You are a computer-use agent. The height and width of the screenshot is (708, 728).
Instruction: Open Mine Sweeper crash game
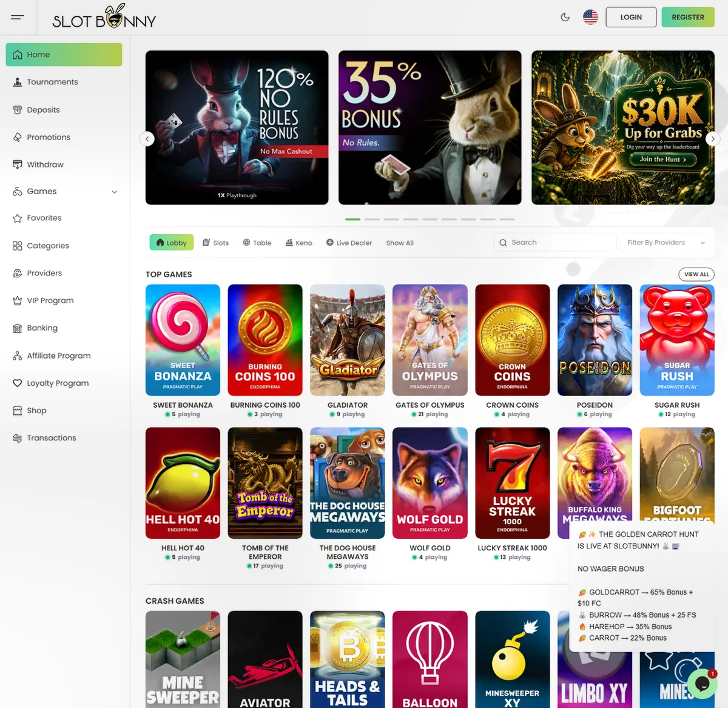pyautogui.click(x=183, y=659)
